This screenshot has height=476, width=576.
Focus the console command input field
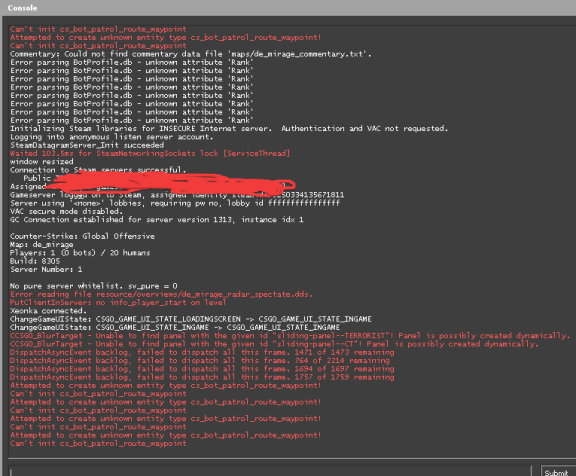[x=270, y=471]
